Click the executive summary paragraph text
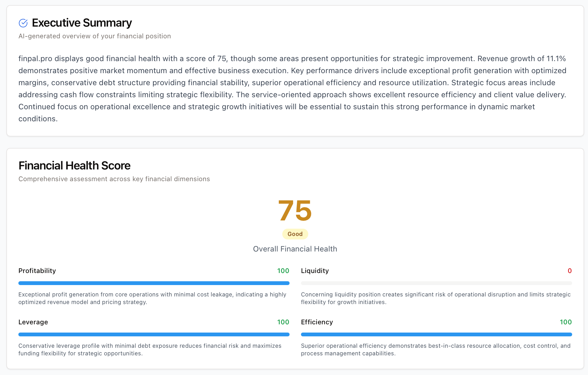The width and height of the screenshot is (588, 375). pos(292,89)
